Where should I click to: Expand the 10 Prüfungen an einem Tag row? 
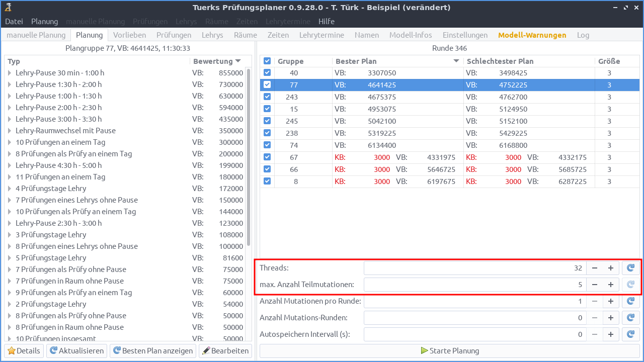[x=10, y=142]
